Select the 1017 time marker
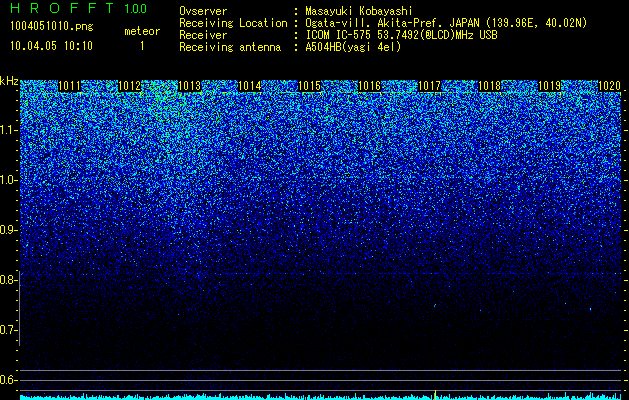Screen dimensions: 629x400 (x=430, y=86)
